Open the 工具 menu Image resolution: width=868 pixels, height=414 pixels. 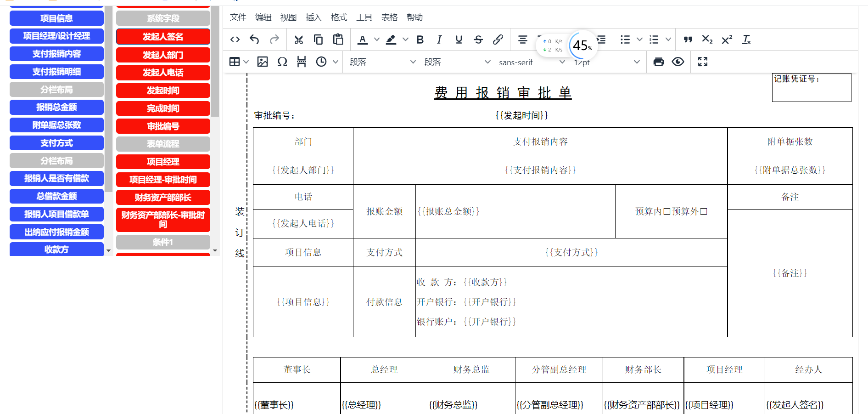click(364, 17)
